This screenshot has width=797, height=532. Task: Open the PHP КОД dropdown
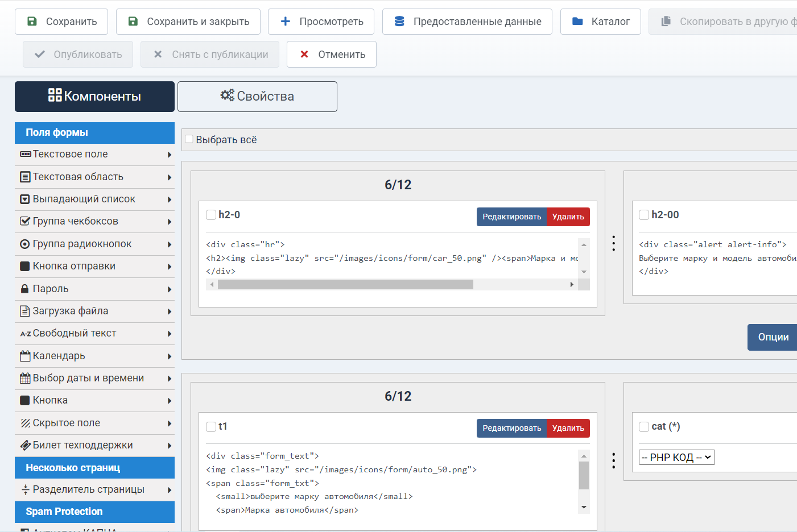coord(676,458)
